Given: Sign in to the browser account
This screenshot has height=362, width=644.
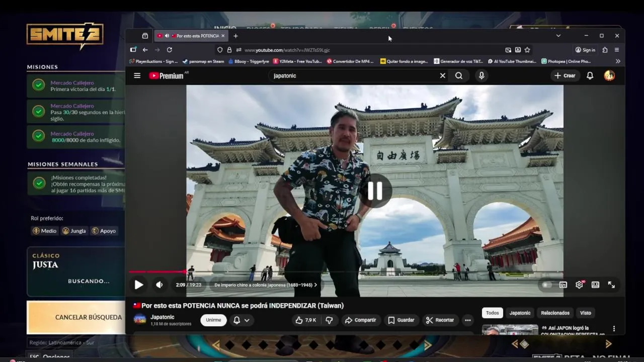Looking at the screenshot, I should [x=585, y=50].
